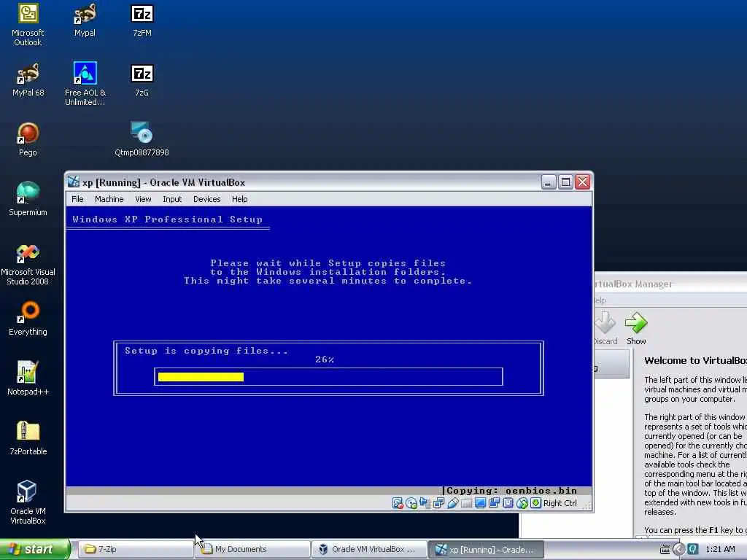Select Pego desktop icon
The width and height of the screenshot is (747, 560).
[x=28, y=139]
